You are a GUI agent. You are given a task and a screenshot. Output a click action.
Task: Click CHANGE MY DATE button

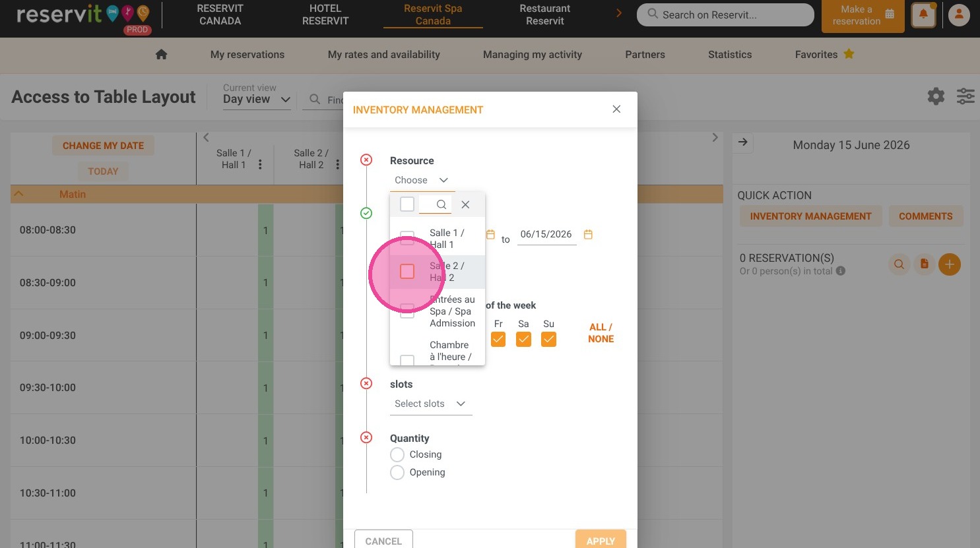[103, 146]
